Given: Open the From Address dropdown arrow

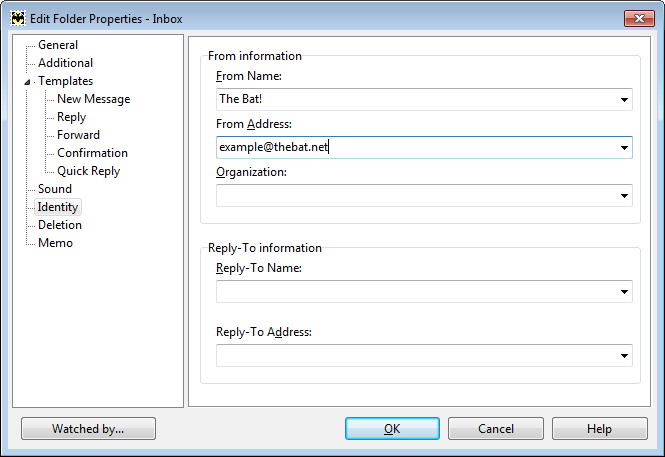Looking at the screenshot, I should point(624,148).
